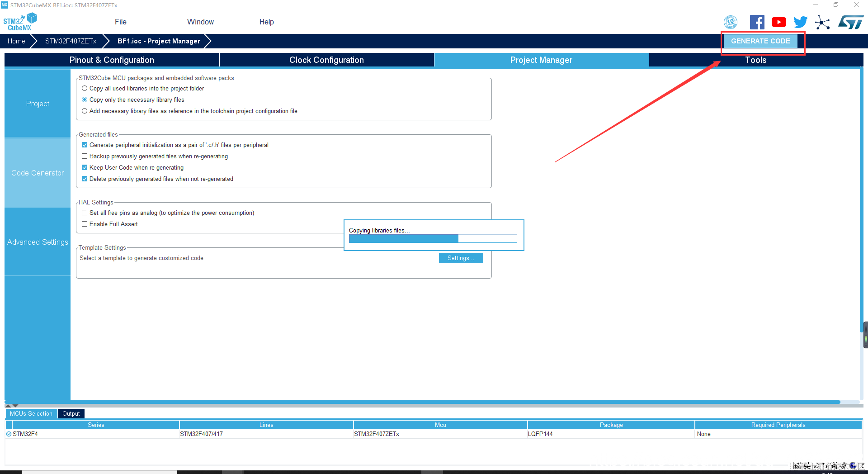Open the Facebook page icon
This screenshot has width=868, height=474.
click(757, 22)
